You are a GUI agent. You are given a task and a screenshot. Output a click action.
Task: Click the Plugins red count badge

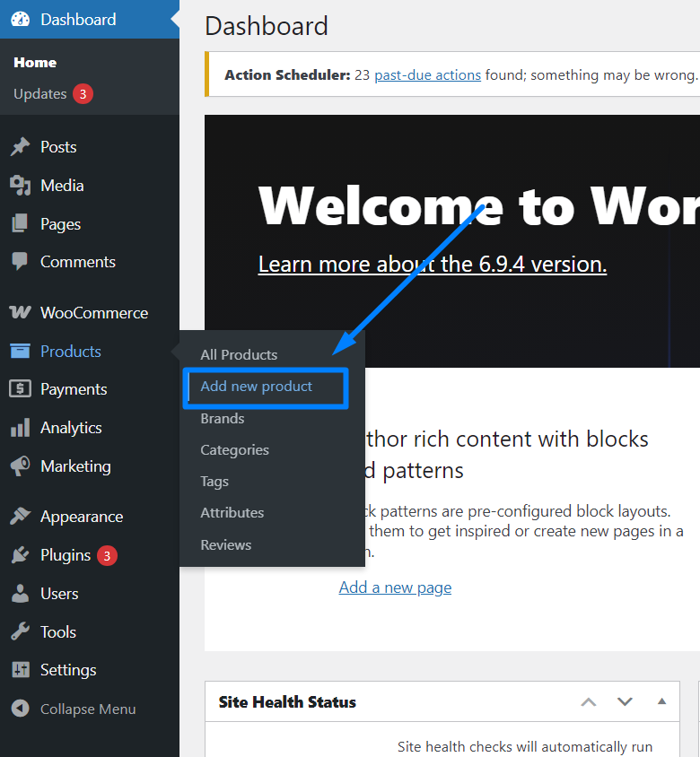(108, 556)
